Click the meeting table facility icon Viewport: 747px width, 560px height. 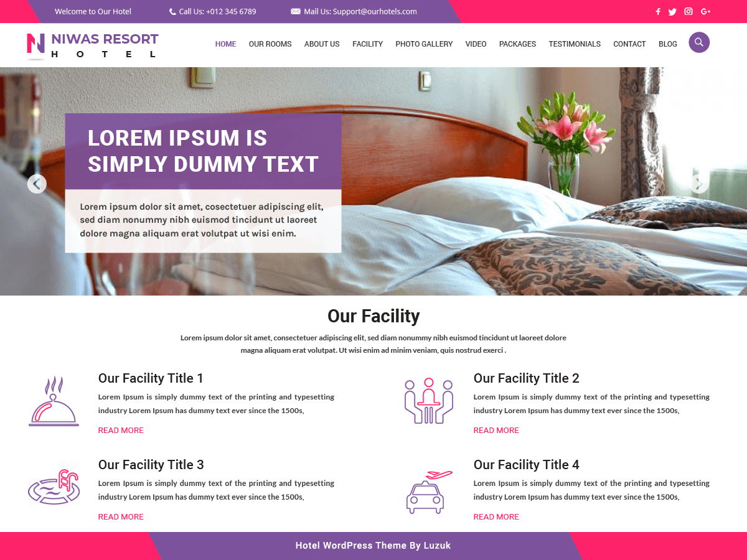point(429,401)
